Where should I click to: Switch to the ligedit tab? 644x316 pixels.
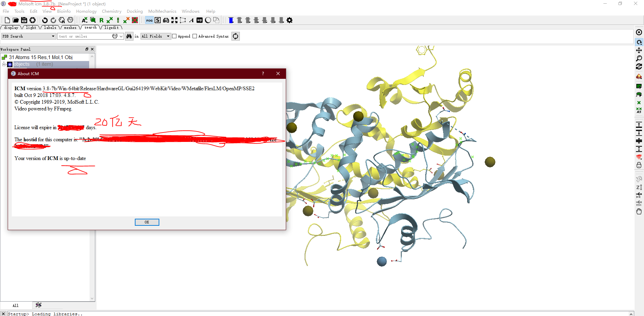click(x=111, y=28)
